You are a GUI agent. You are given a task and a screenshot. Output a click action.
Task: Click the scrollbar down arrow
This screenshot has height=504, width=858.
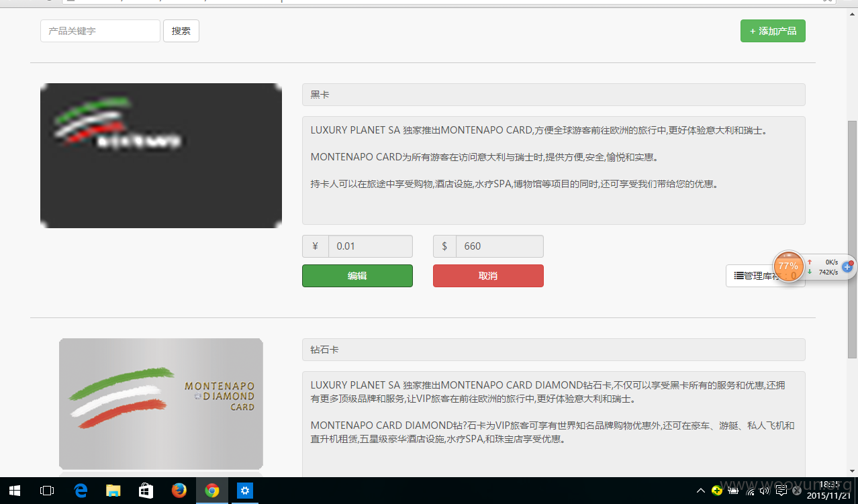click(853, 471)
